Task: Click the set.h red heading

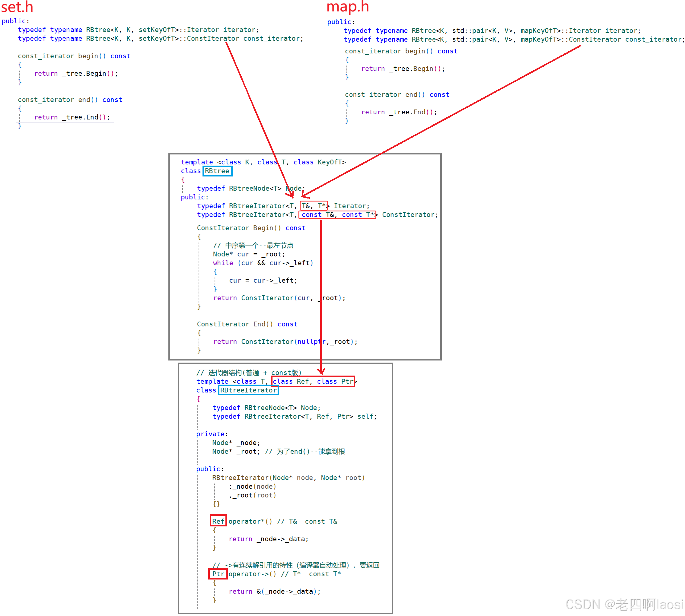Action: [x=17, y=7]
